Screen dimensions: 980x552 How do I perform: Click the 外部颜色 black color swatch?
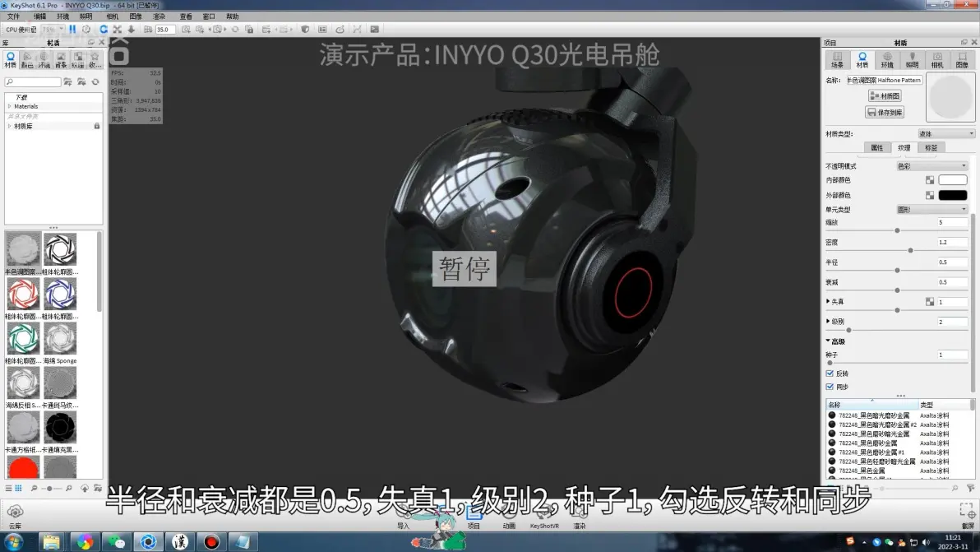[953, 195]
